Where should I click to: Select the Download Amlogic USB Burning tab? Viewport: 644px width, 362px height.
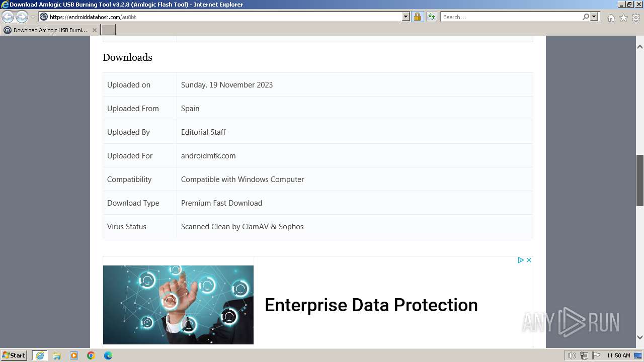(x=50, y=30)
